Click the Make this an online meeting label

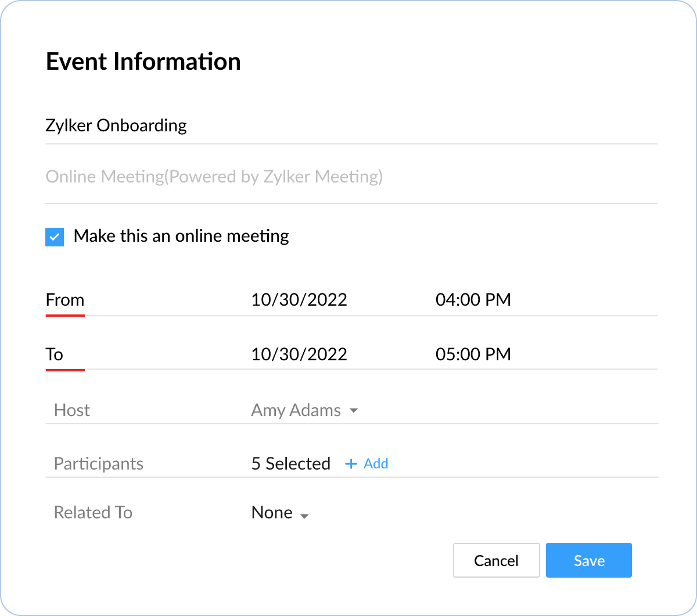pyautogui.click(x=181, y=236)
